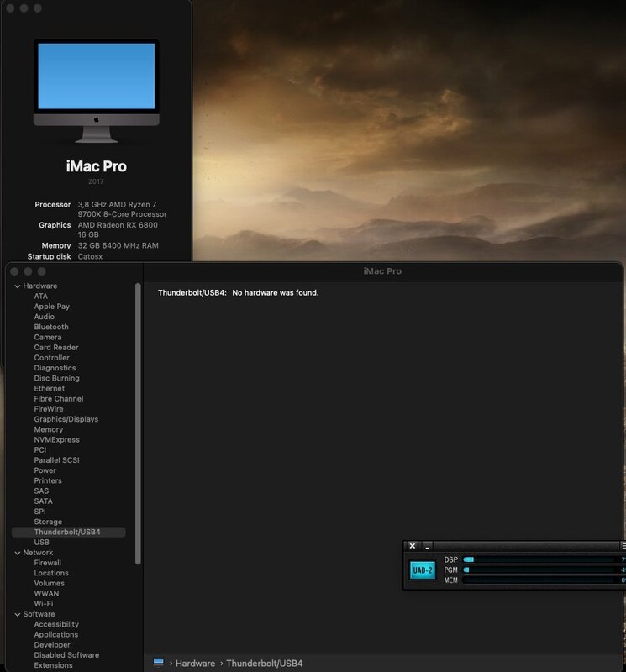This screenshot has height=672, width=626.
Task: Open Firewall under Network
Action: (x=48, y=563)
